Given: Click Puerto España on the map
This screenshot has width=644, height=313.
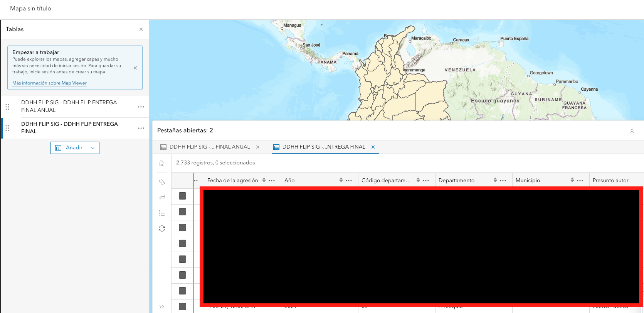Looking at the screenshot, I should click(515, 39).
